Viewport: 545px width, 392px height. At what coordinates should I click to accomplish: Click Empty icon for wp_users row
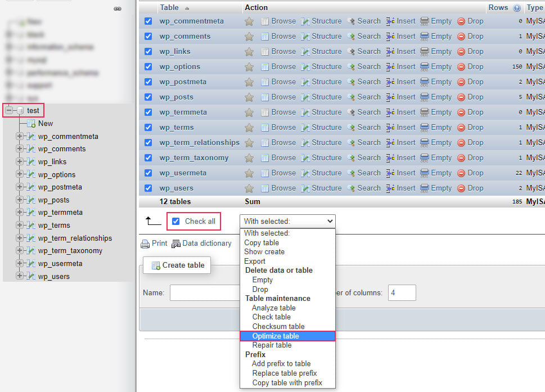click(425, 188)
